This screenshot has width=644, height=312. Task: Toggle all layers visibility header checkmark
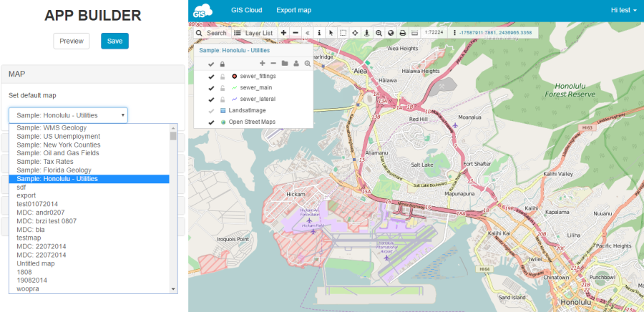(x=211, y=64)
